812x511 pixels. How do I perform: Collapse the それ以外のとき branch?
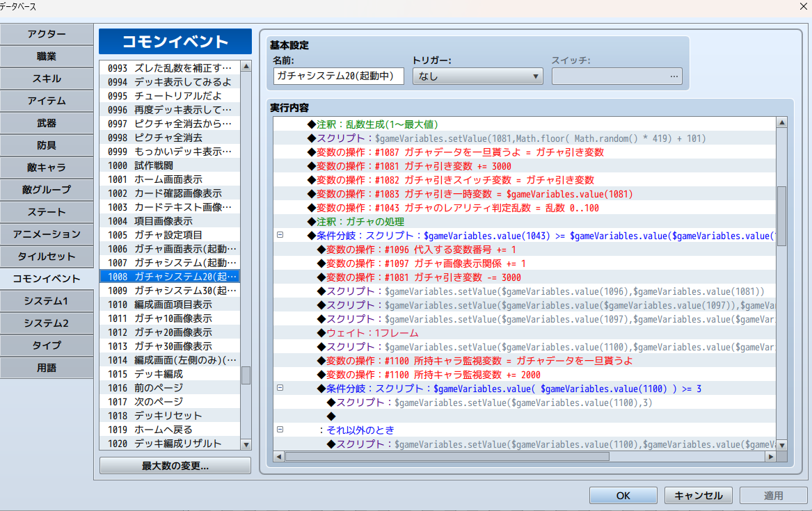click(280, 429)
